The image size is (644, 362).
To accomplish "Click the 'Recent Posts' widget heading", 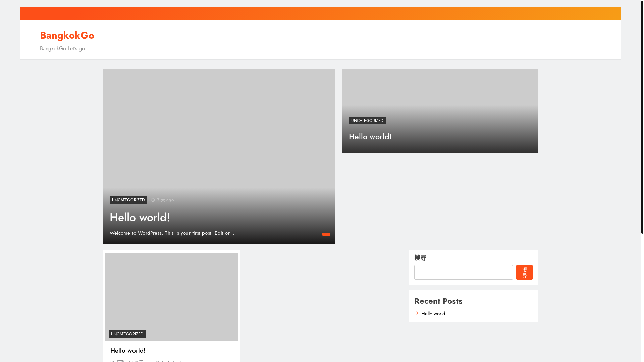I will pyautogui.click(x=438, y=301).
